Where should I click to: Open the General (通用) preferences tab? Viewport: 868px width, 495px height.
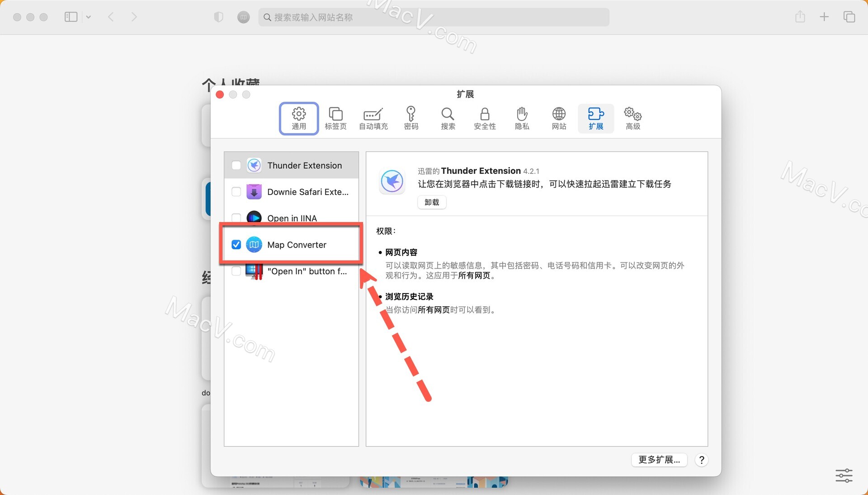tap(299, 119)
